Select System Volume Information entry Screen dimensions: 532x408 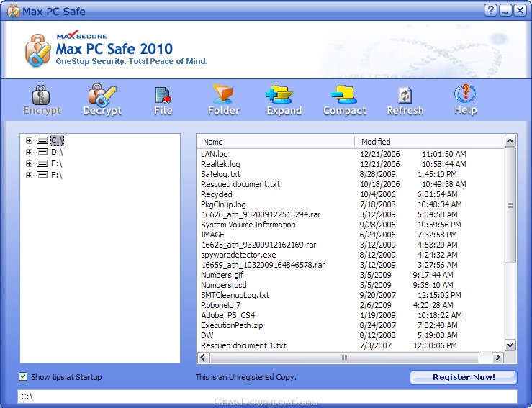[248, 225]
